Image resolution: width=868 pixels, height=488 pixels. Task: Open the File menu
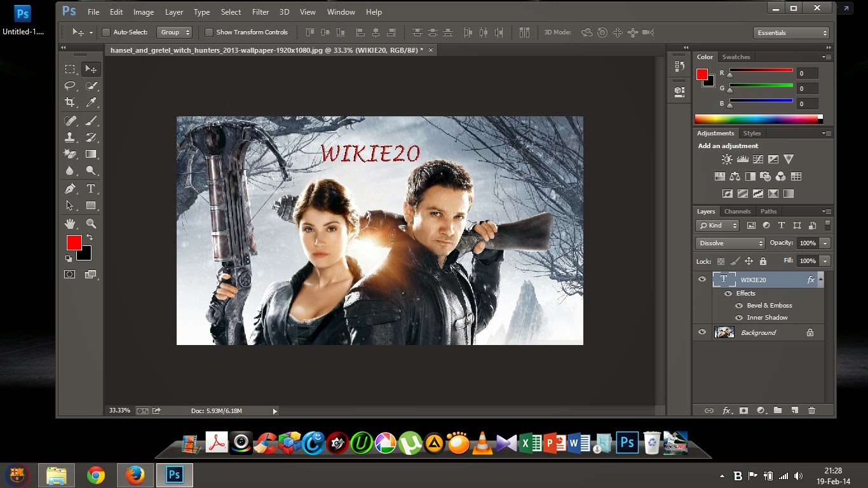pos(93,12)
